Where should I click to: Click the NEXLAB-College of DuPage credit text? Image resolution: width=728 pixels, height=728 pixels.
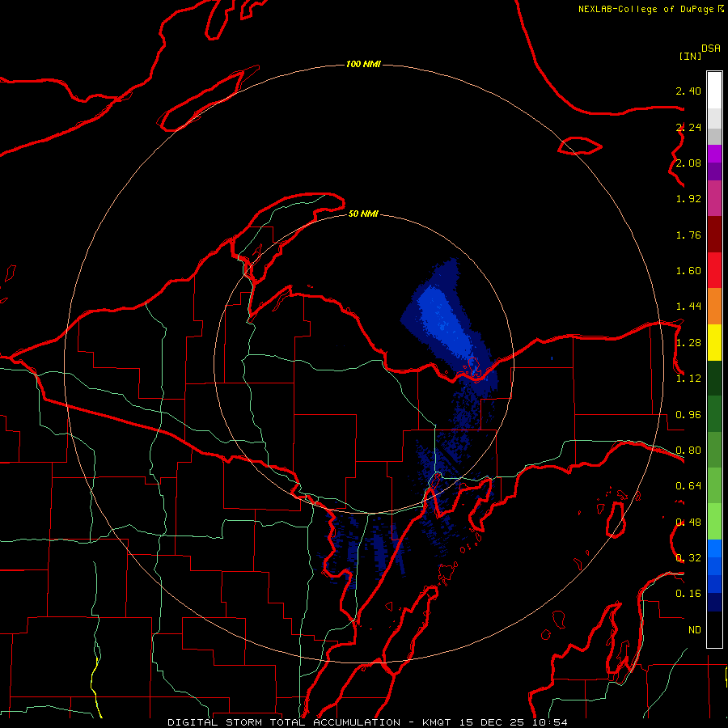pyautogui.click(x=645, y=9)
